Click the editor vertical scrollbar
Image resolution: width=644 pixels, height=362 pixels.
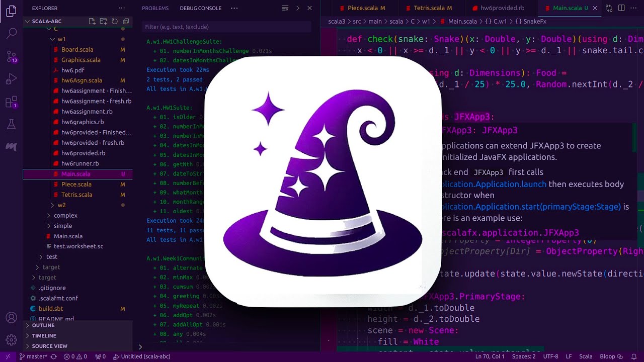[640, 189]
